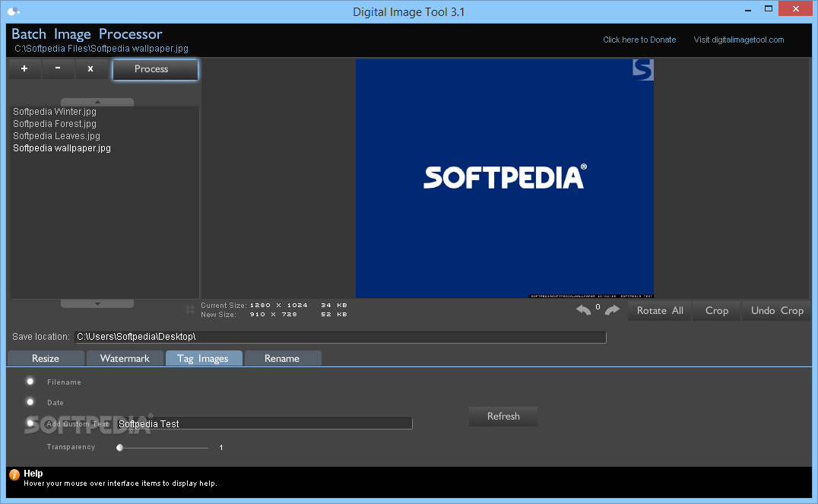Select the Date radio option
Image resolution: width=818 pixels, height=504 pixels.
[30, 402]
